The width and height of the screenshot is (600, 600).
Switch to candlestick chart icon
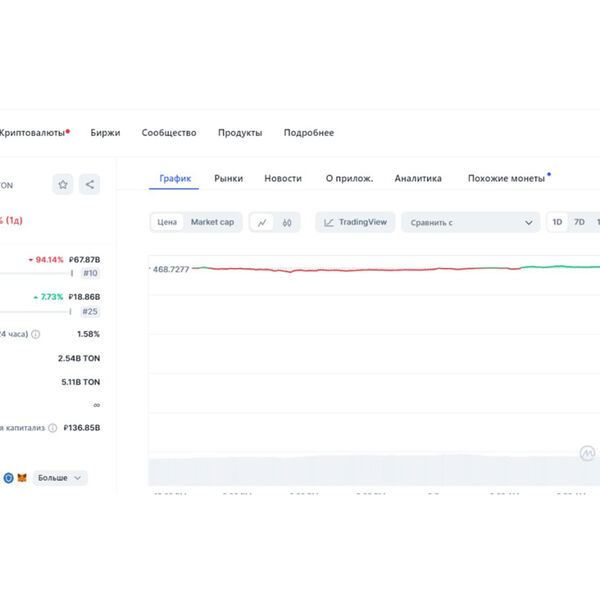(286, 222)
